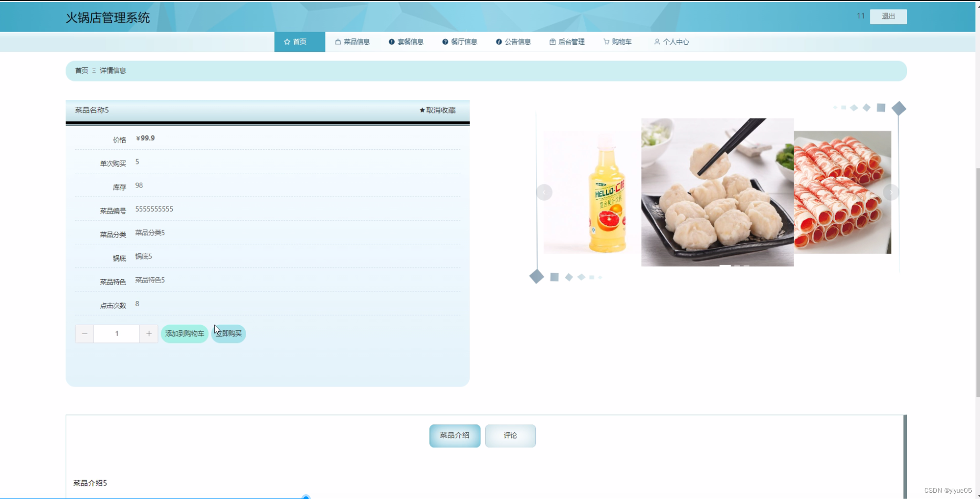Go to 套餐信息 in the navigation bar
Screen dimensions: 980x499
click(x=406, y=42)
